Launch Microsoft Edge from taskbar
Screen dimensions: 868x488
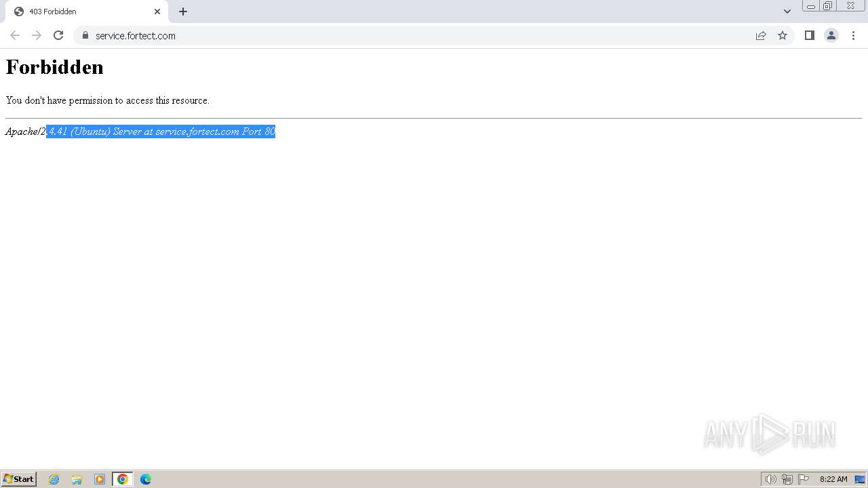(146, 479)
